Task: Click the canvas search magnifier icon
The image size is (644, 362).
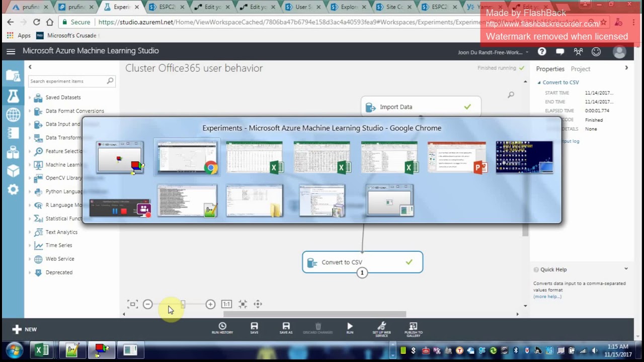Action: pos(511,95)
